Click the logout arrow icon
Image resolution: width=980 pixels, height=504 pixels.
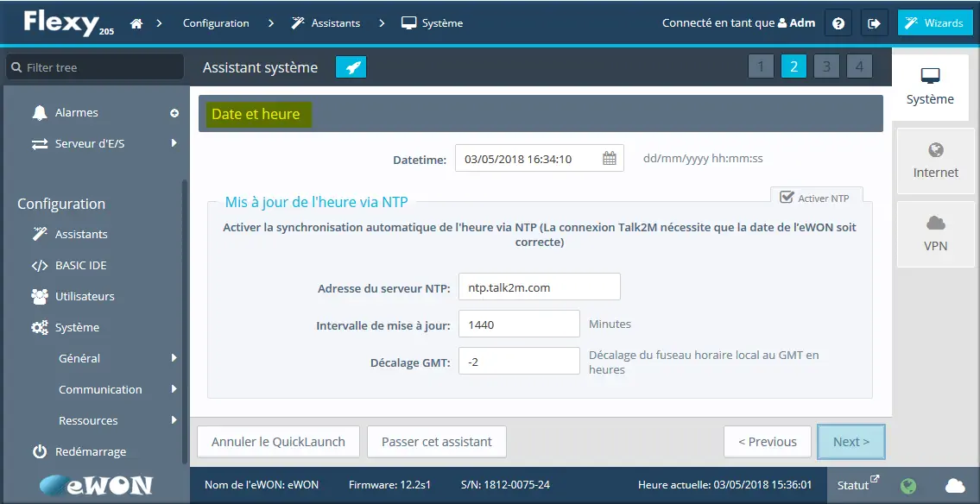pyautogui.click(x=875, y=23)
